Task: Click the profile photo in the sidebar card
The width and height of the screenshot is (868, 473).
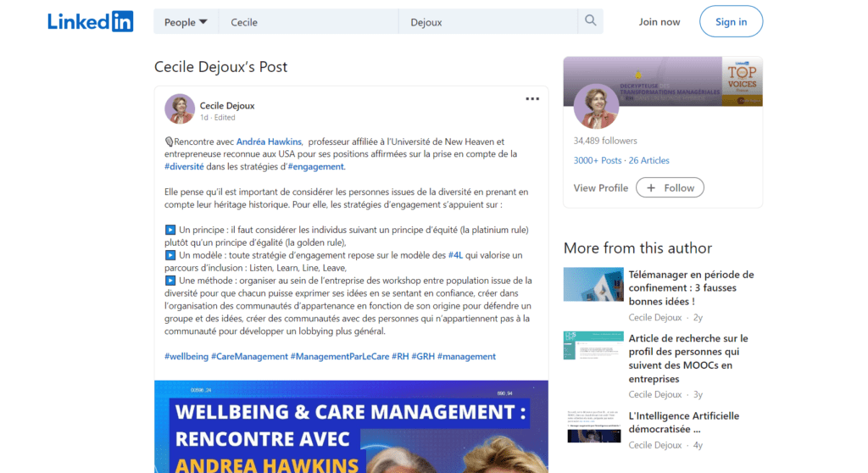Action: point(596,106)
